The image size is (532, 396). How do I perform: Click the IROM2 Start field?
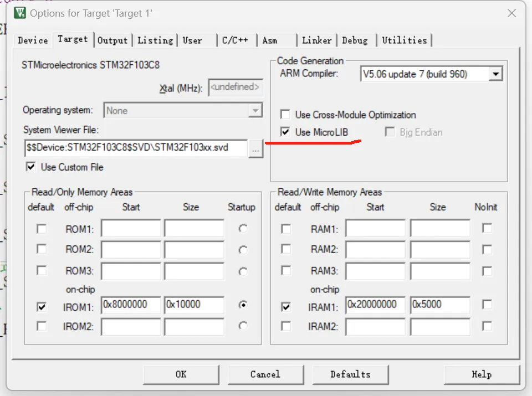[x=131, y=327]
